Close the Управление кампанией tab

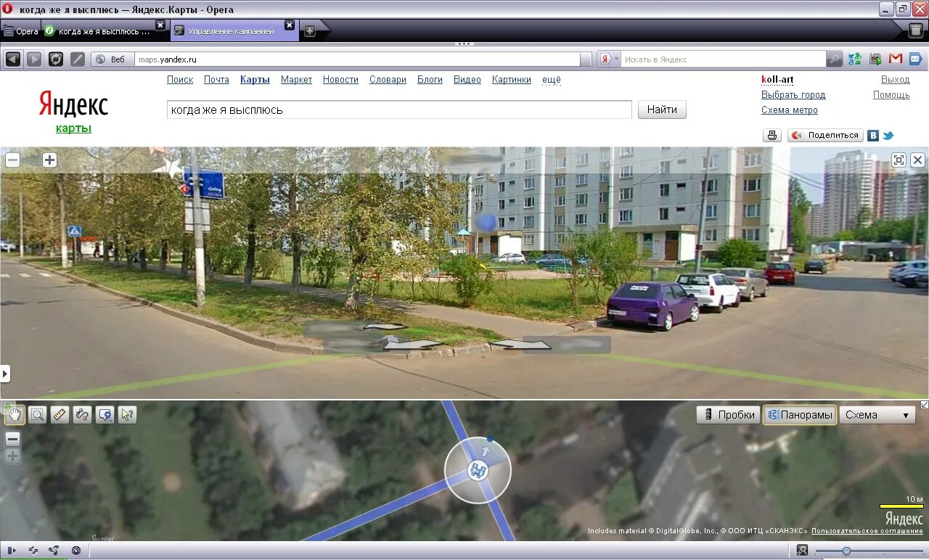pos(290,25)
